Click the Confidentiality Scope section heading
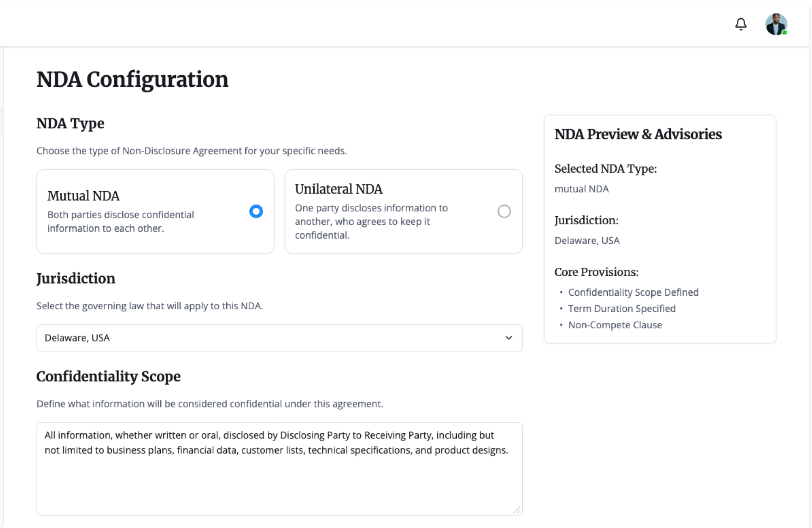Image resolution: width=812 pixels, height=528 pixels. tap(108, 376)
